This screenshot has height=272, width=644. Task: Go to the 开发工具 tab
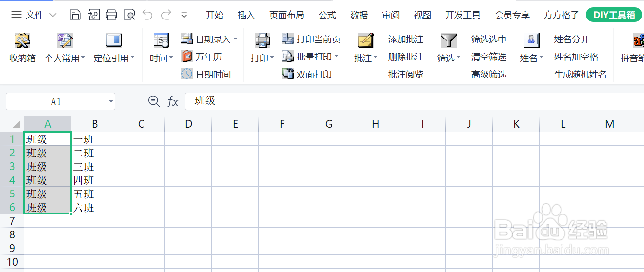click(x=463, y=15)
